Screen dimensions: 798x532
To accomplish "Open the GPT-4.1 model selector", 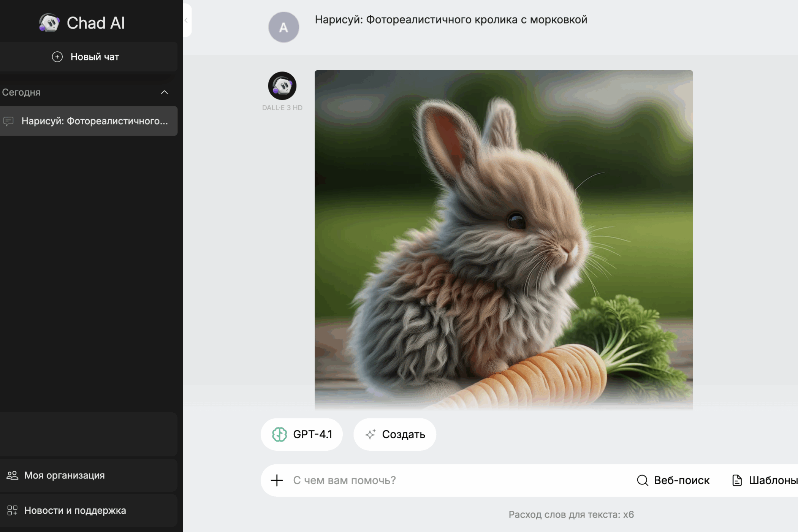I will (302, 434).
